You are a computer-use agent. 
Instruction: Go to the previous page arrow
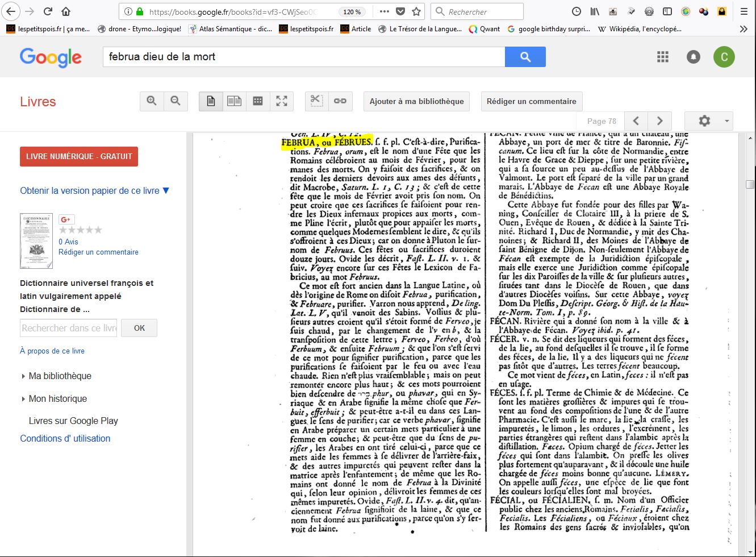[636, 121]
